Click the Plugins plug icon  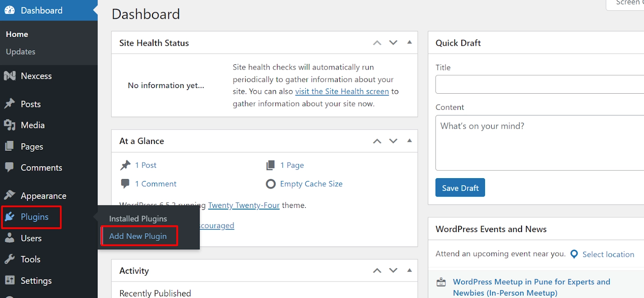(10, 217)
